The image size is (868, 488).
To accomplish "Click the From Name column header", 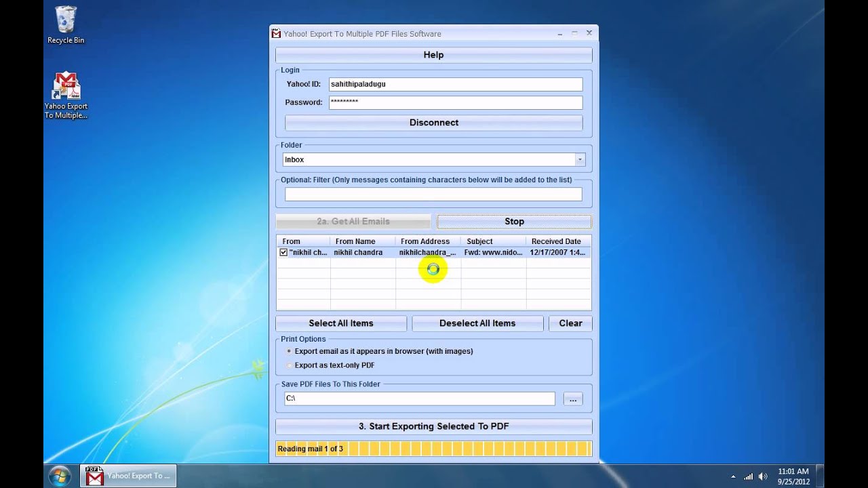I will point(363,241).
